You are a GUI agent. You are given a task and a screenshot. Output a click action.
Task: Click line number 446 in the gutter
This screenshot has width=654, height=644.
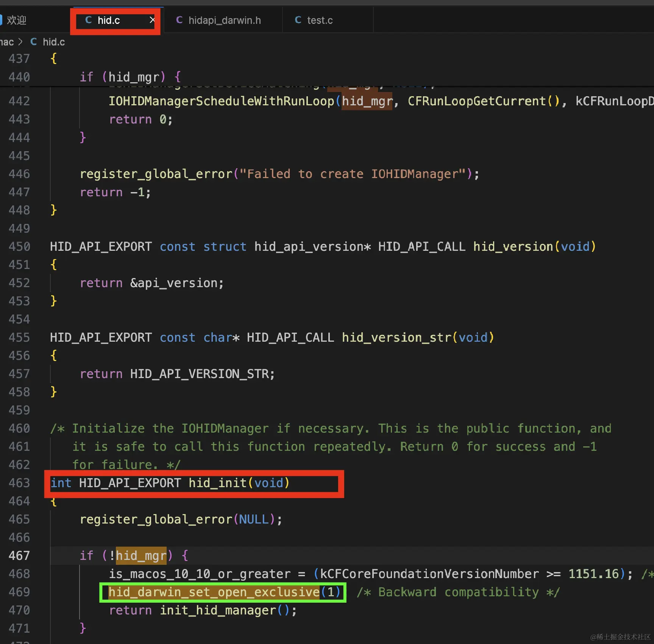(19, 174)
